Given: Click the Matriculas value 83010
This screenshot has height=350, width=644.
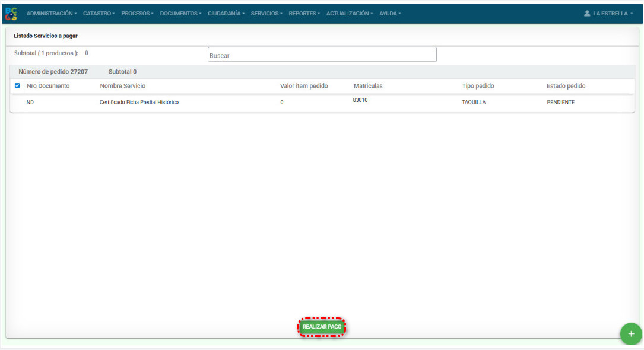Looking at the screenshot, I should coord(360,100).
